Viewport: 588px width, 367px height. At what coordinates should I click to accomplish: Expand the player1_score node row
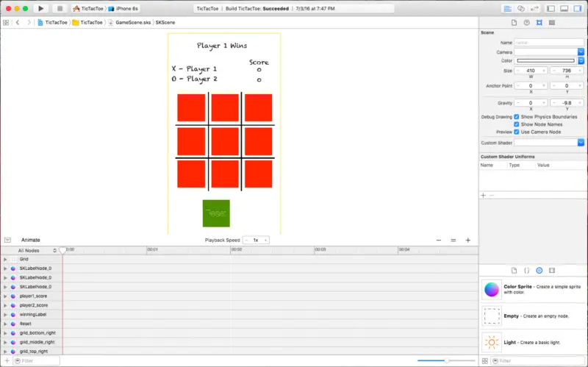point(5,296)
